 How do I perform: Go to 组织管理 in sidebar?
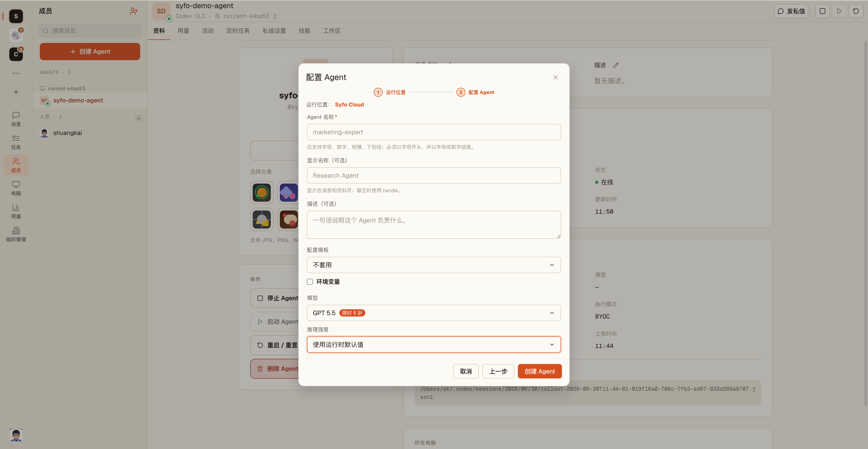tap(16, 234)
